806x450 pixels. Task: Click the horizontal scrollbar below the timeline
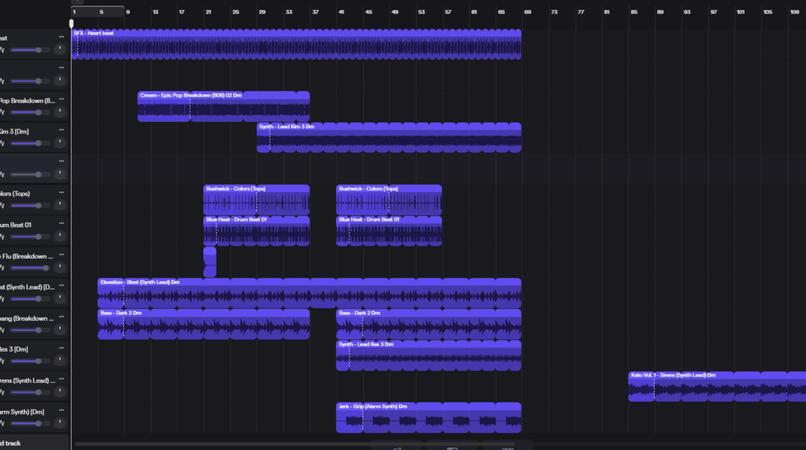coord(296,444)
